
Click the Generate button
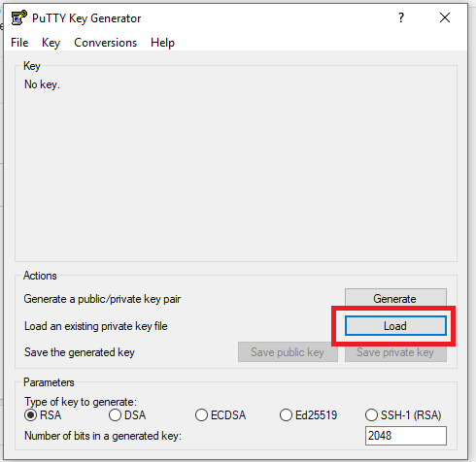(x=395, y=298)
